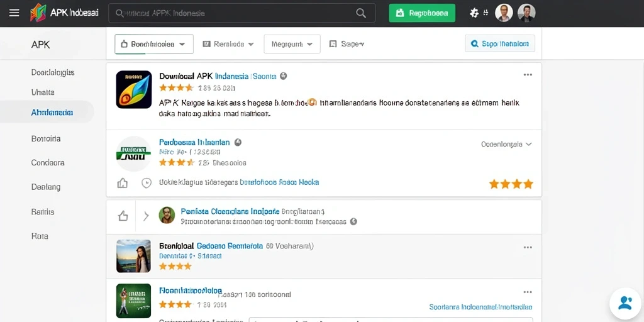Select Bontoirla in sidebar
Viewport: 644px width, 322px height.
tap(45, 138)
